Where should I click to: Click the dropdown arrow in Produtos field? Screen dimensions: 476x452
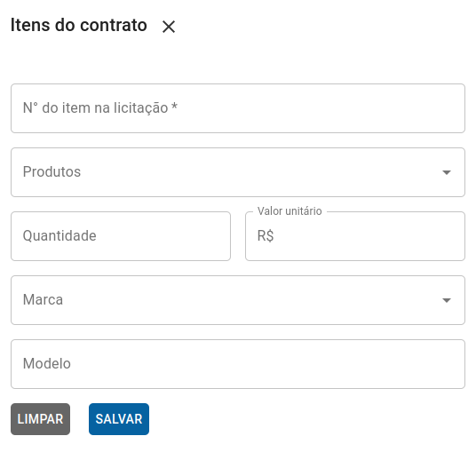click(x=446, y=172)
